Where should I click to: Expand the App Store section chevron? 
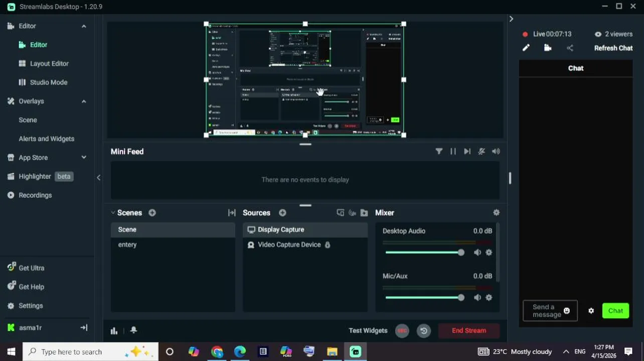tap(84, 157)
